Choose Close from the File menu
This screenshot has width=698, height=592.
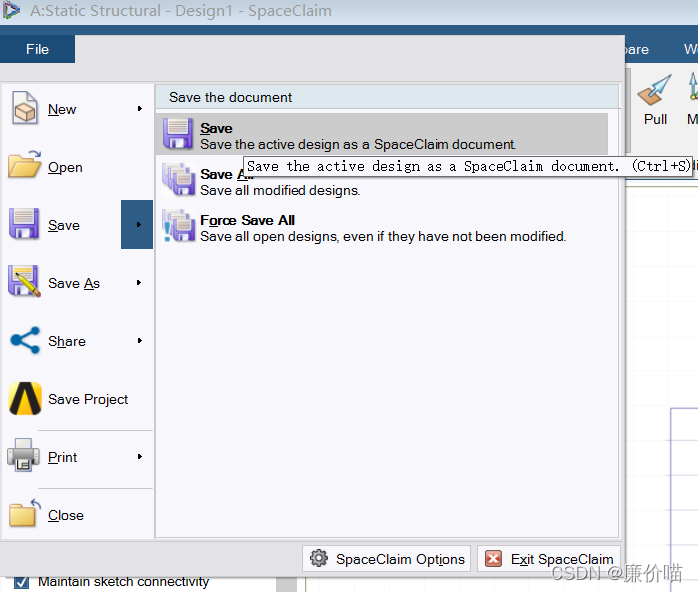point(77,515)
